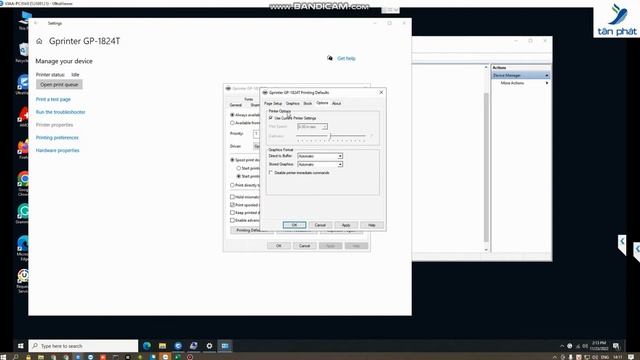The width and height of the screenshot is (640, 360).
Task: Select the Available from radio button
Action: pos(232,123)
